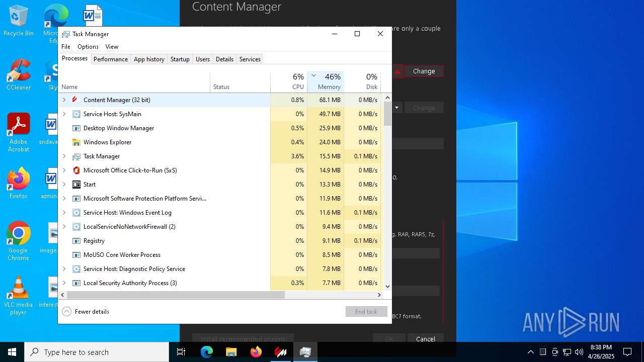This screenshot has height=362, width=644.
Task: Click the Task Manager taskbar icon
Action: click(x=305, y=352)
